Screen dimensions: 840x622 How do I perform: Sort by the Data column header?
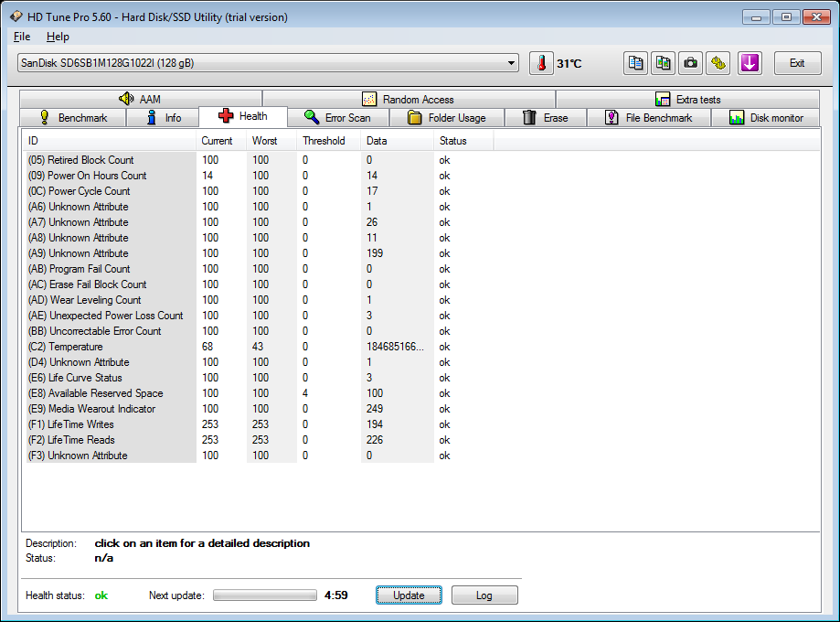[x=397, y=141]
